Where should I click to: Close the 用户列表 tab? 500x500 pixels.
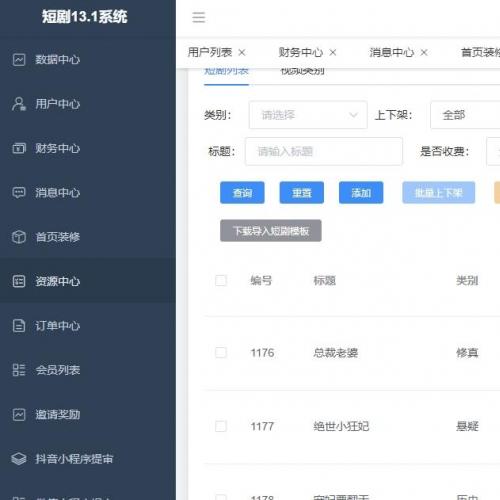(242, 52)
